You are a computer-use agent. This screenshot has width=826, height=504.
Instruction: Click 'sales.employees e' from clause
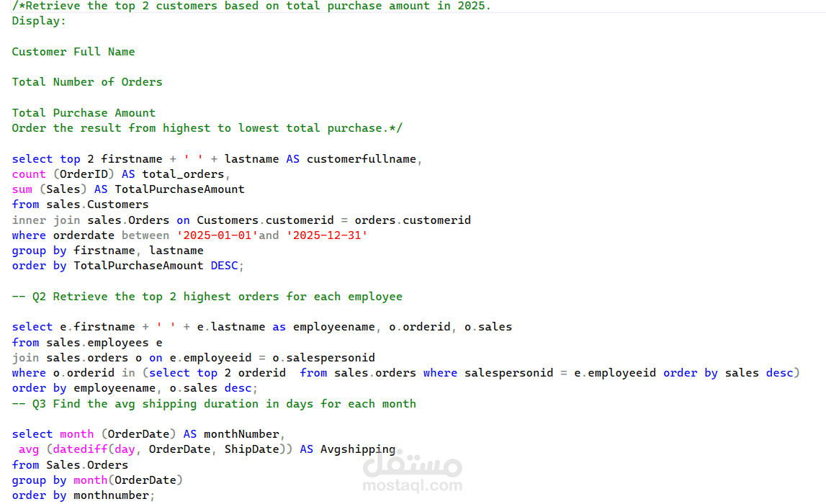(104, 343)
